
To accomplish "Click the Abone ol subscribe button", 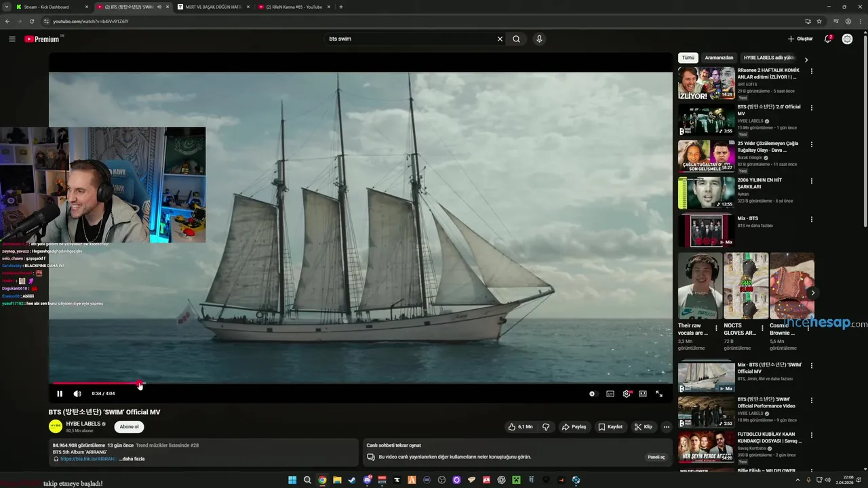I will pos(129,427).
